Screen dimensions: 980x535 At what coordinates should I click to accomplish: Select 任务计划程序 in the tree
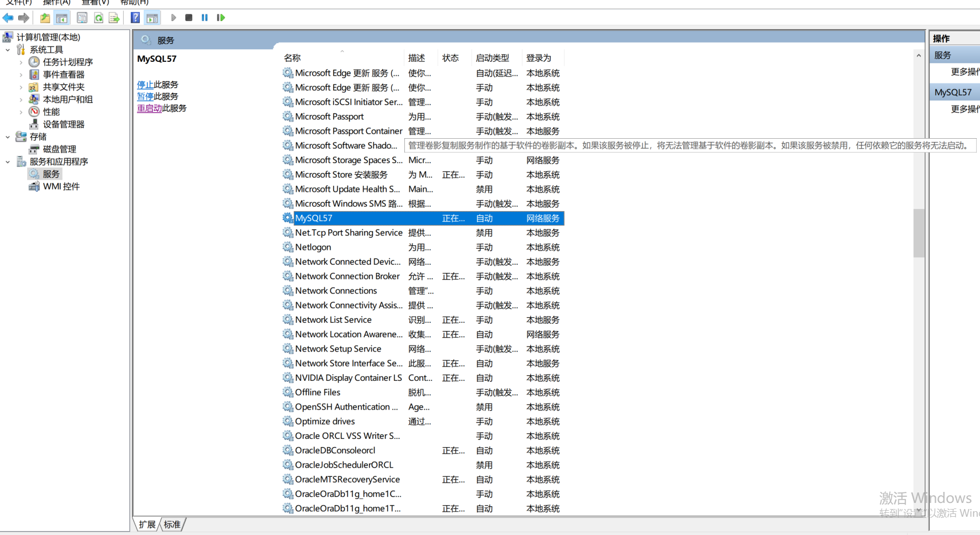68,62
